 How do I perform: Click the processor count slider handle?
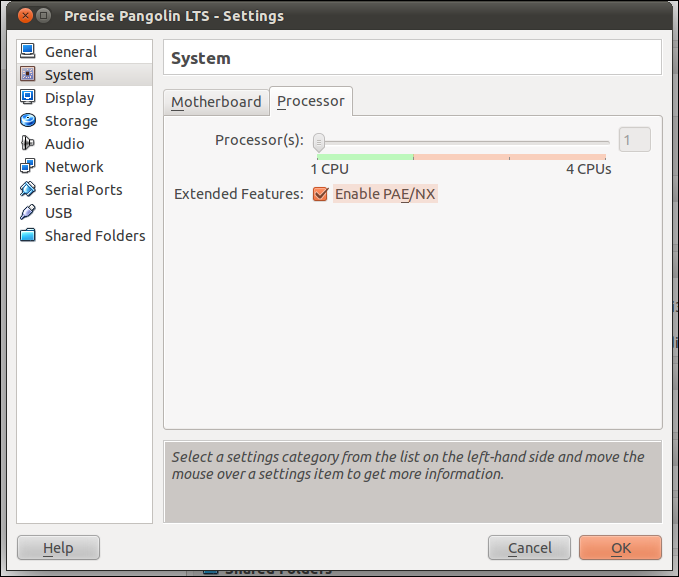click(x=319, y=142)
